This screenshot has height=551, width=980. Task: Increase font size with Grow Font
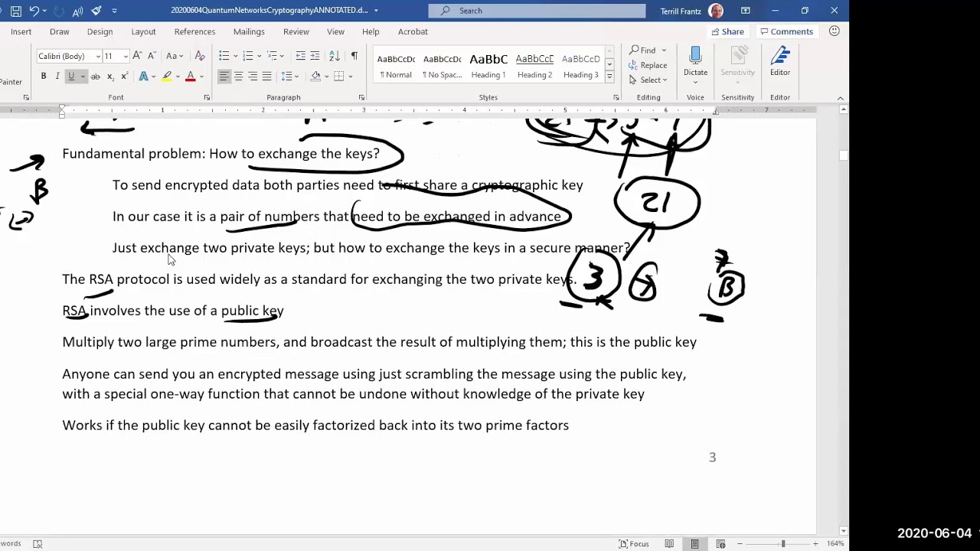tap(137, 56)
